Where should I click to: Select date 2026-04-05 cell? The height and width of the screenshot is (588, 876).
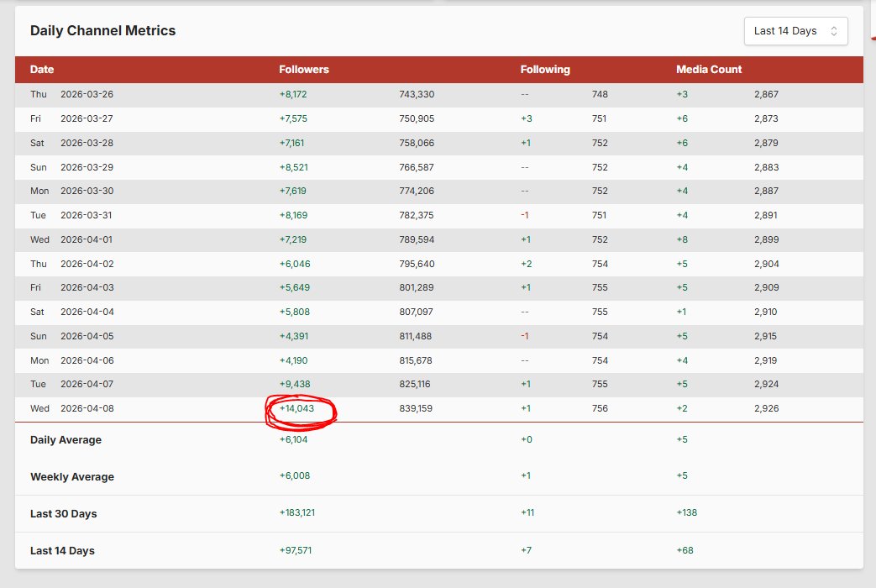point(87,336)
